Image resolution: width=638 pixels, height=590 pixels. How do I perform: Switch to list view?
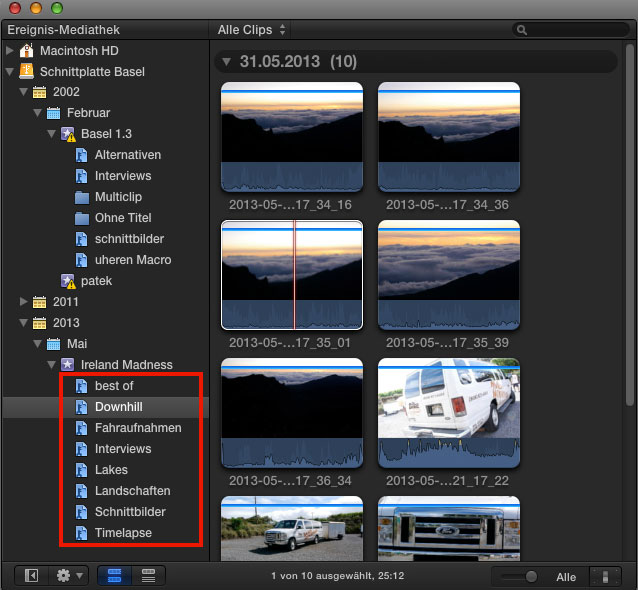point(148,575)
